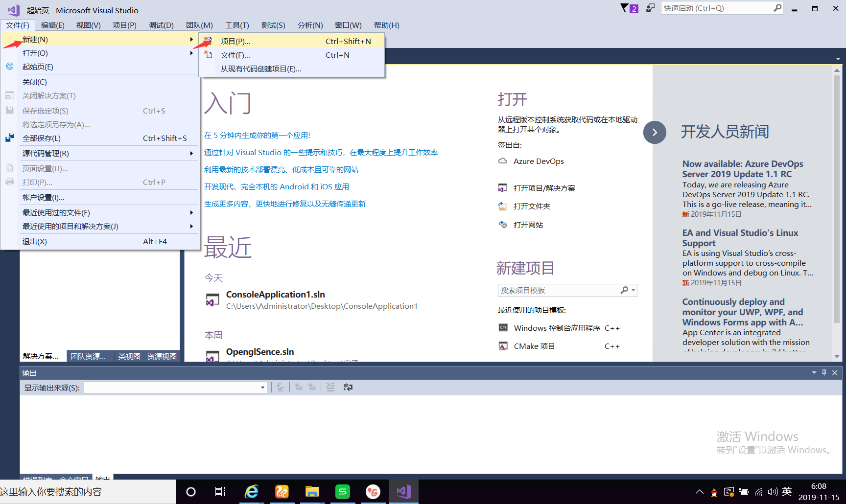Open EA and Visual Studio's Linux Support article

pyautogui.click(x=740, y=238)
